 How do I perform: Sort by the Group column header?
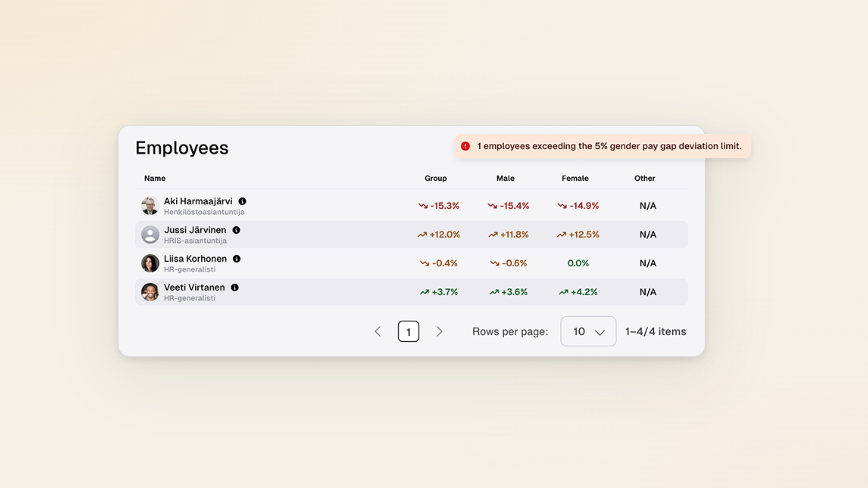click(436, 178)
